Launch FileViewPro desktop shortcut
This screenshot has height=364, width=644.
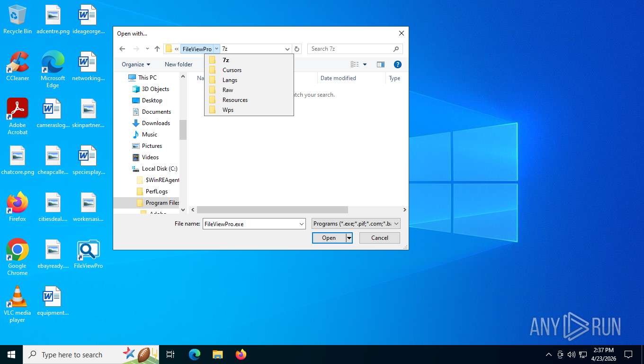click(89, 254)
